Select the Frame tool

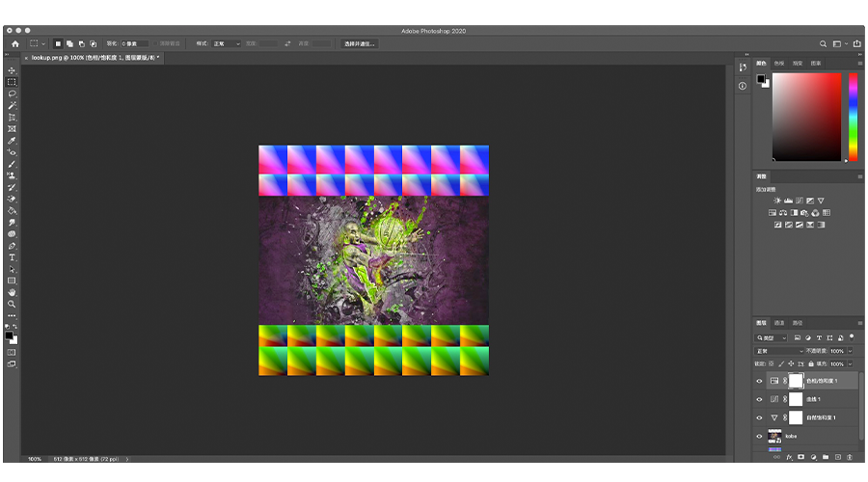pyautogui.click(x=12, y=129)
